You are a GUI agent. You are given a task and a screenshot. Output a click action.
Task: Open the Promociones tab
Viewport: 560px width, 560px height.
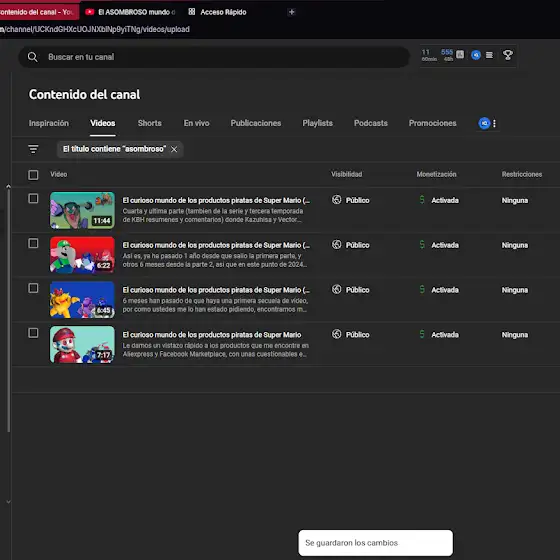pyautogui.click(x=432, y=123)
